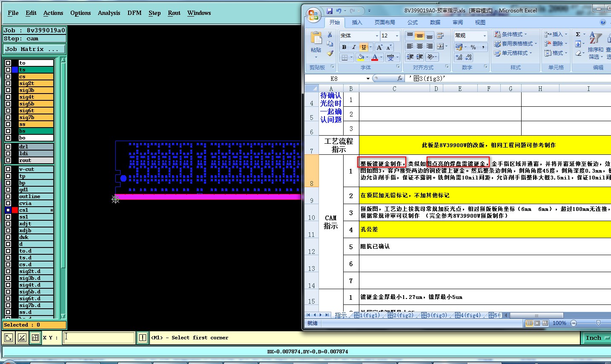
Task: Click the Excel zoom slider handle
Action: (598, 323)
